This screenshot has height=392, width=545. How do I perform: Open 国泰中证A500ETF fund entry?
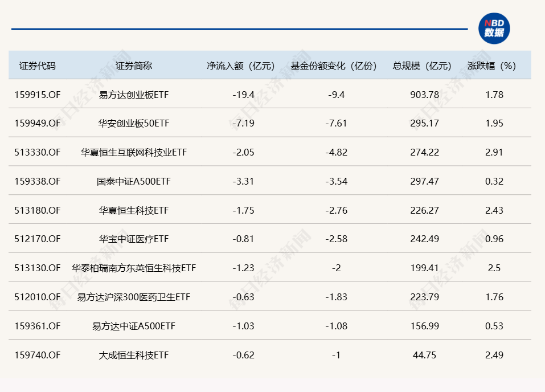134,182
